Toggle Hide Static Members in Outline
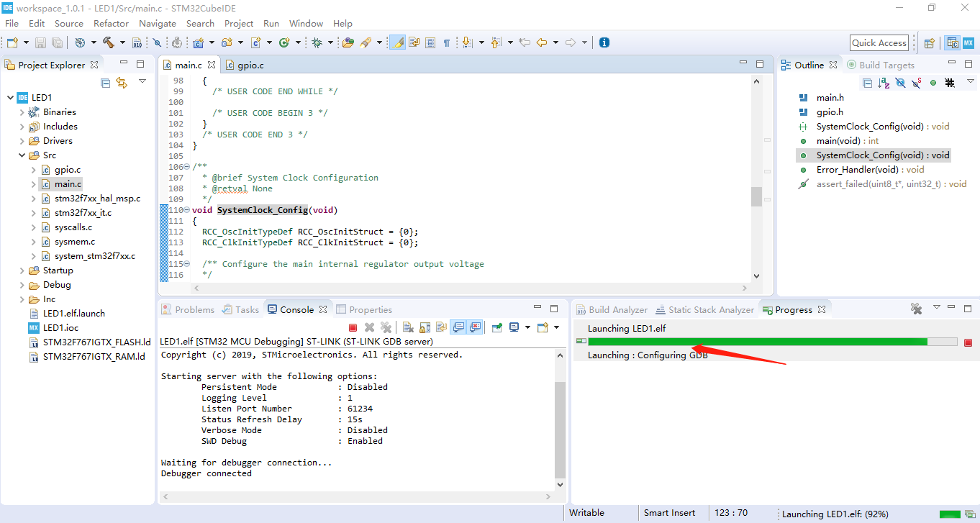980x523 pixels. [917, 83]
